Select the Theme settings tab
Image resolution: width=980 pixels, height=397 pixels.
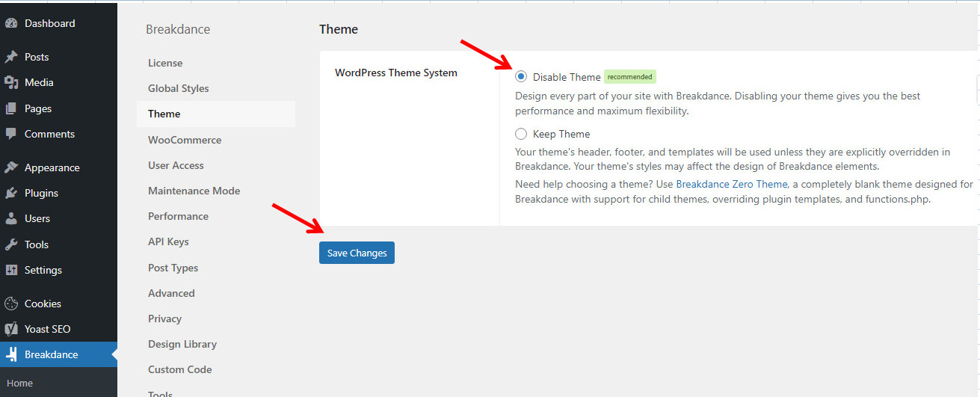coord(216,114)
